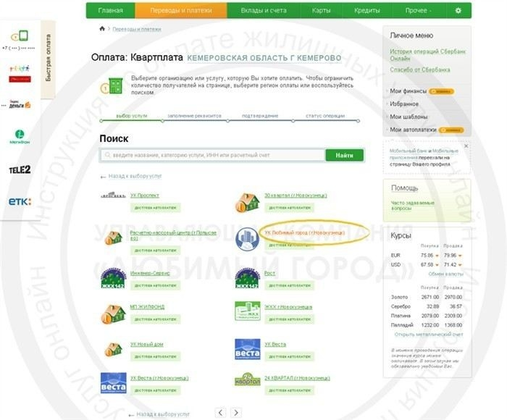Viewport: 507px width, 420px height.
Task: Click the Обмен валюты link
Action: [x=445, y=274]
